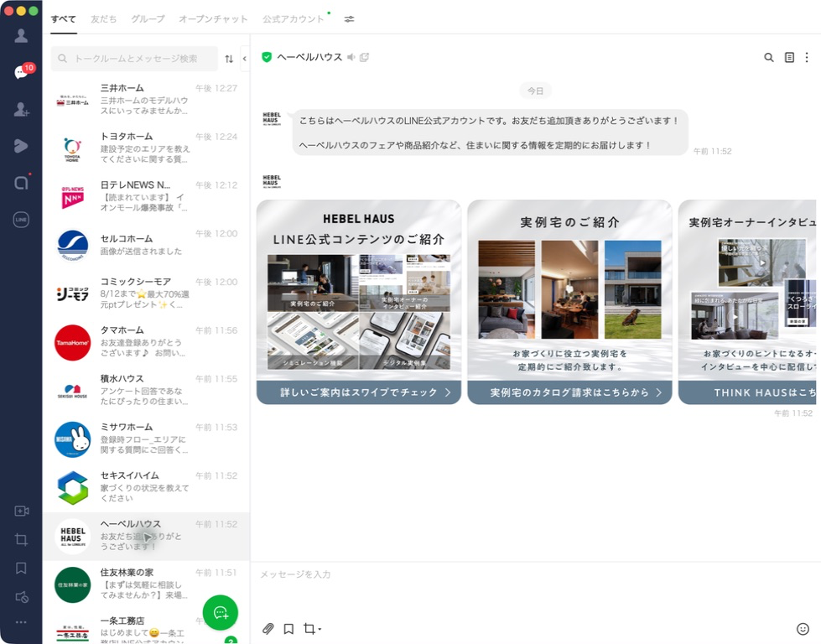
Task: Open 積水ハウス chat
Action: coord(146,391)
